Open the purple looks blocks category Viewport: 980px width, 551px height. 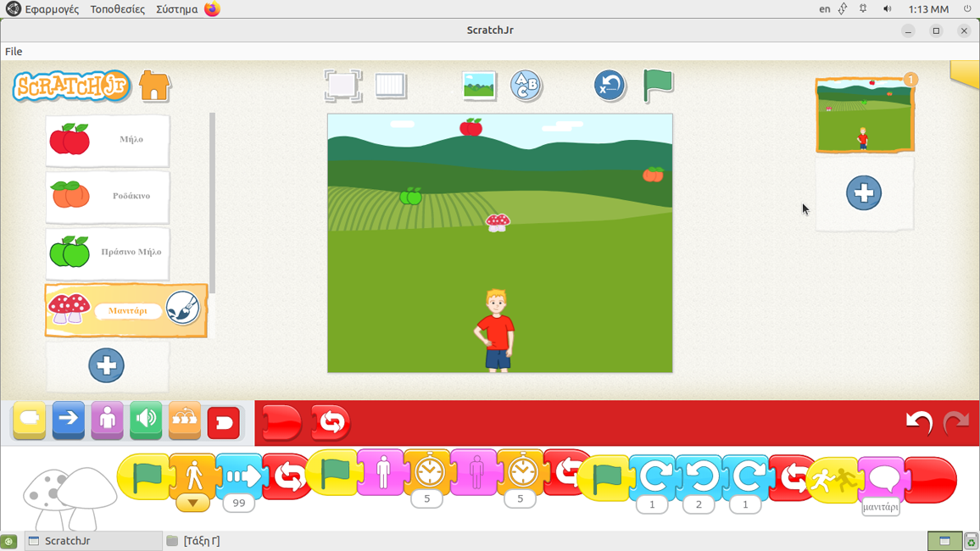(107, 420)
